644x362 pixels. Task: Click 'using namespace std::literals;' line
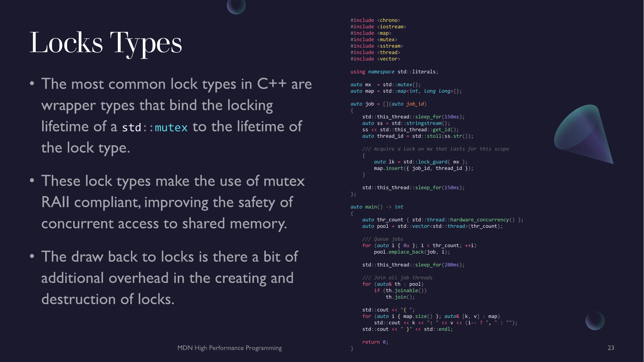(x=394, y=72)
